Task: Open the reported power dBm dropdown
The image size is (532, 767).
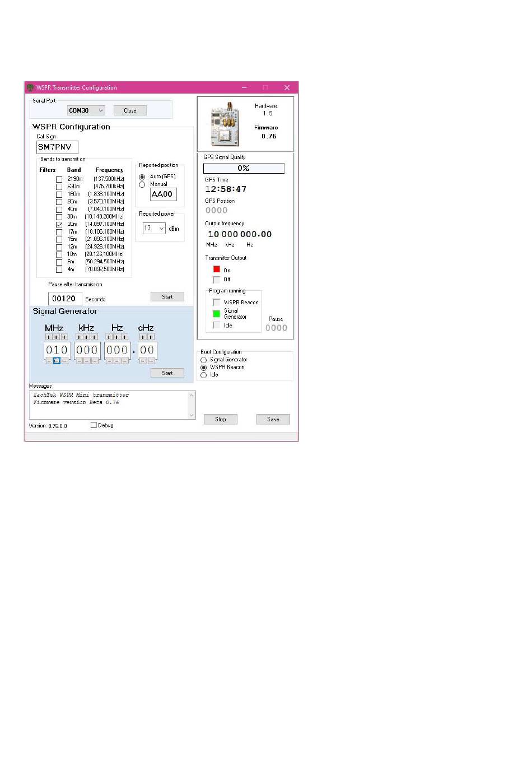Action: pos(154,228)
